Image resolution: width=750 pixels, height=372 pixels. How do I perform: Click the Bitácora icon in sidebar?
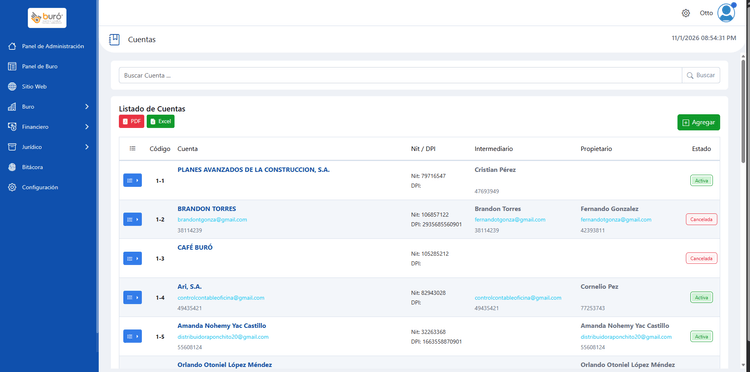coord(12,167)
